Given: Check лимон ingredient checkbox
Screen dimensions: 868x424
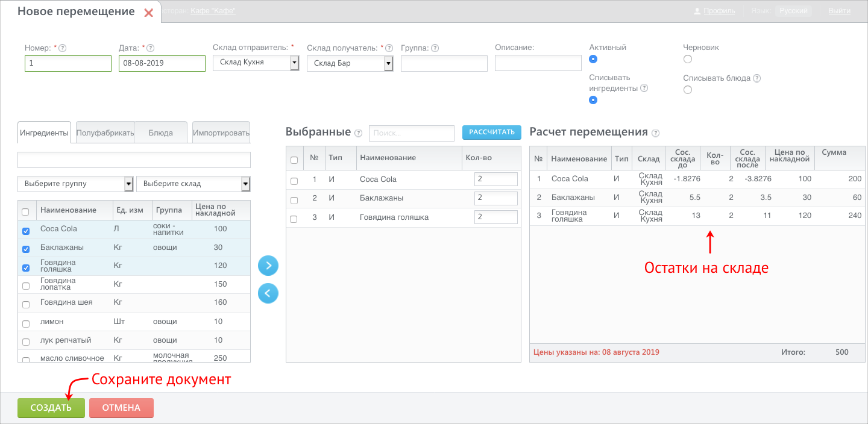Looking at the screenshot, I should tap(26, 323).
